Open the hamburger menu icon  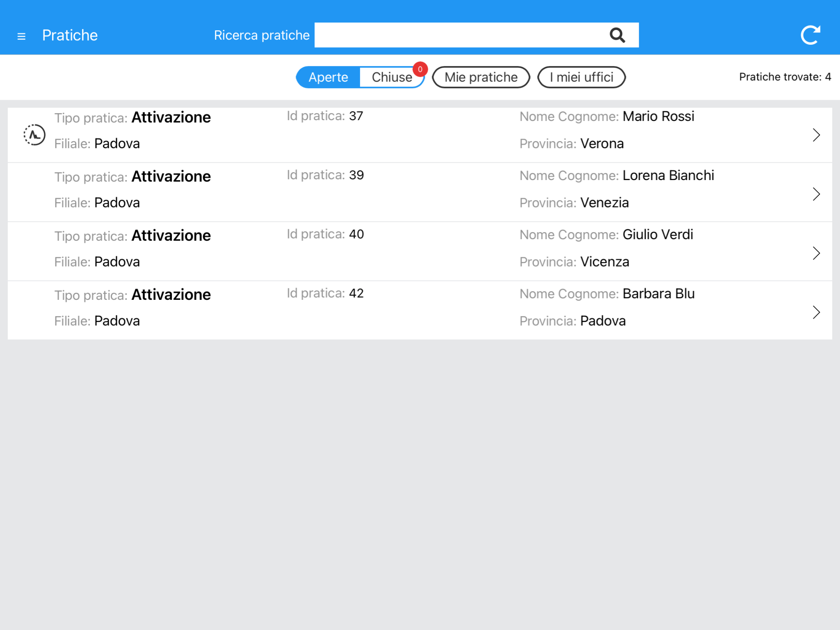pos(21,36)
